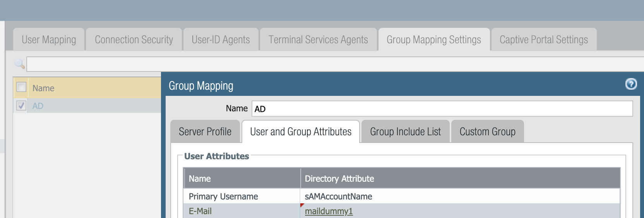Select User and Group Attributes sub-tab
The width and height of the screenshot is (644, 218).
point(301,132)
